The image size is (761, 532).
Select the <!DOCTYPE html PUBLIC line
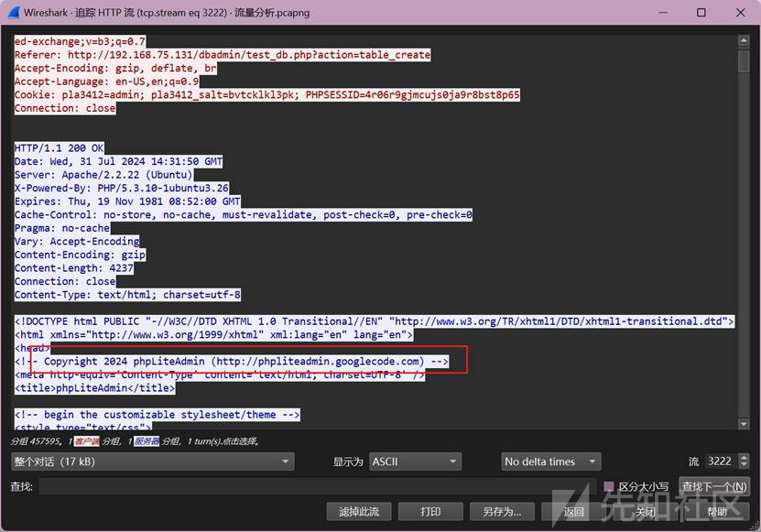pyautogui.click(x=375, y=321)
